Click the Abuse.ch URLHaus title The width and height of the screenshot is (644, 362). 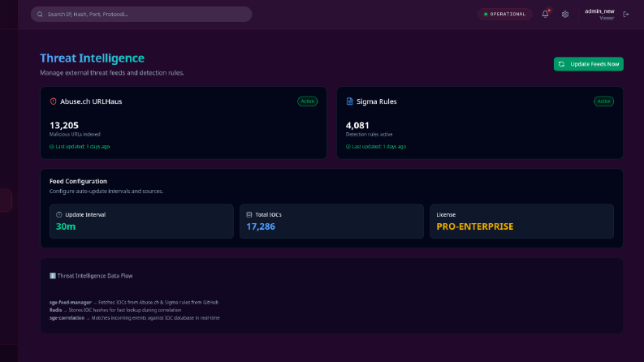91,101
